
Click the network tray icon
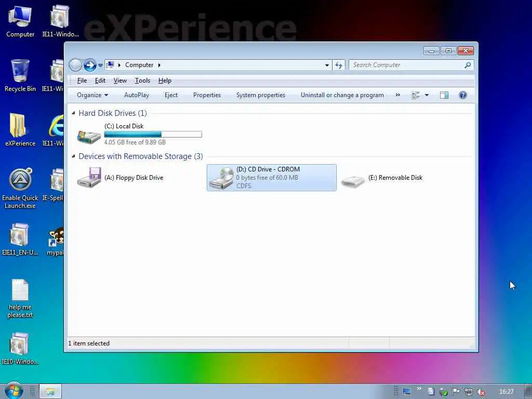tap(469, 392)
